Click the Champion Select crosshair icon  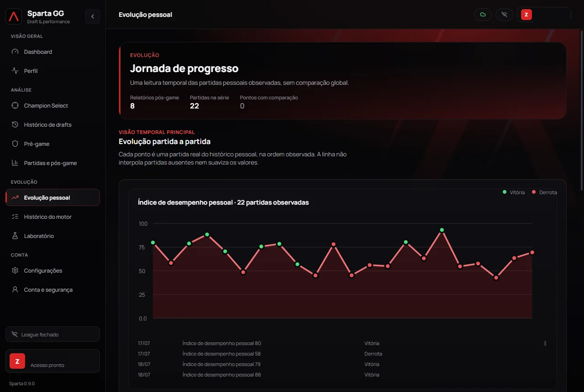[15, 106]
